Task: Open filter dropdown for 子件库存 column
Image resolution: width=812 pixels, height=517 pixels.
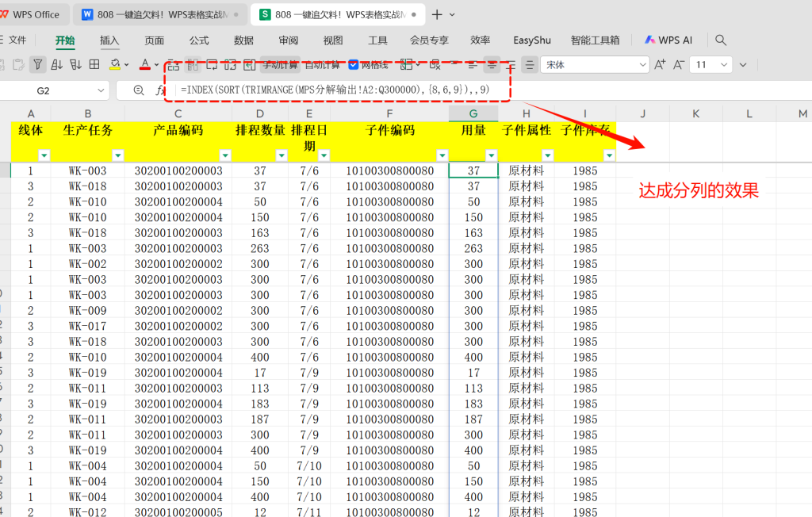Action: tap(610, 155)
